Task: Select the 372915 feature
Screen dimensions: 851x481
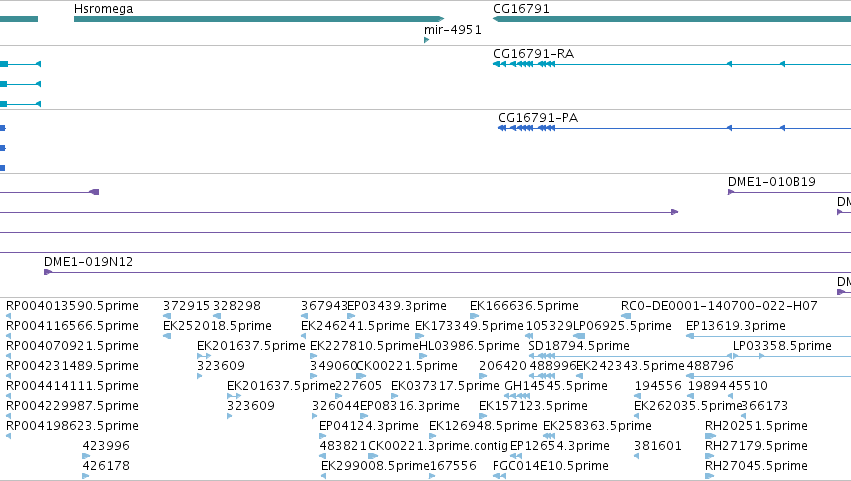Action: point(186,306)
